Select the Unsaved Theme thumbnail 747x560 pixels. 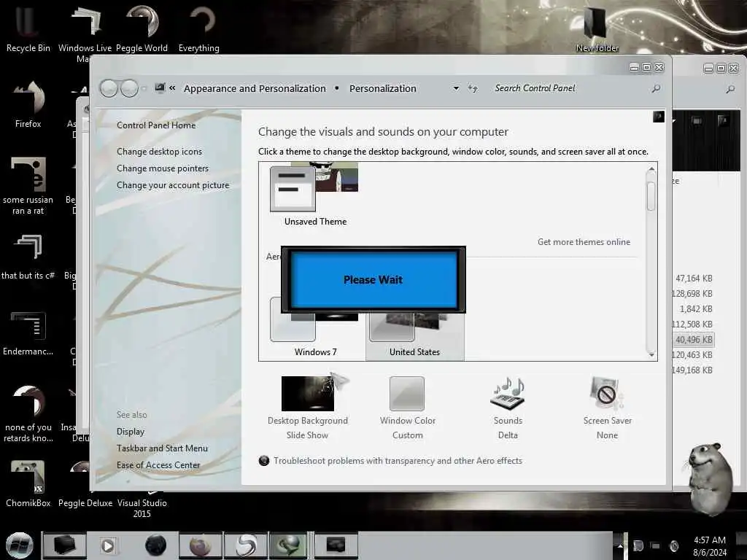tap(315, 194)
